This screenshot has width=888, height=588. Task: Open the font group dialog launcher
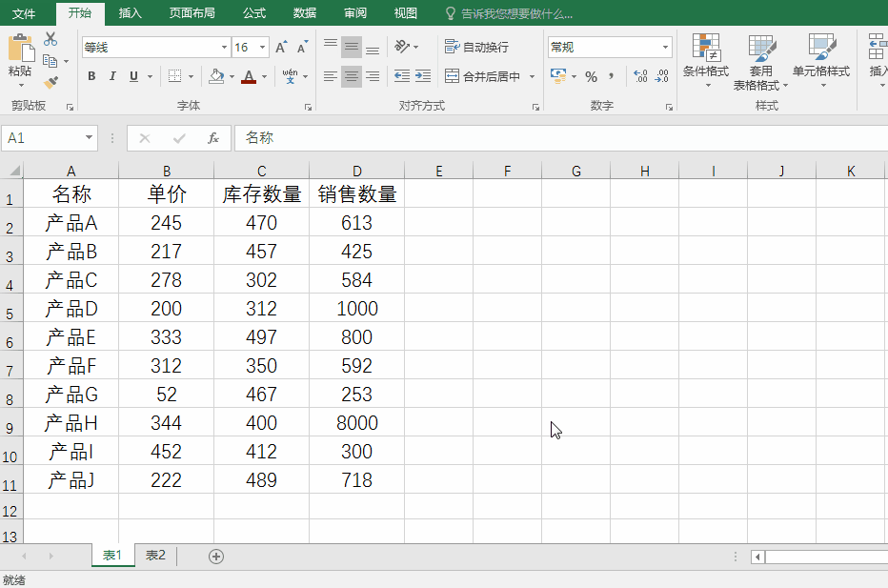coord(308,107)
